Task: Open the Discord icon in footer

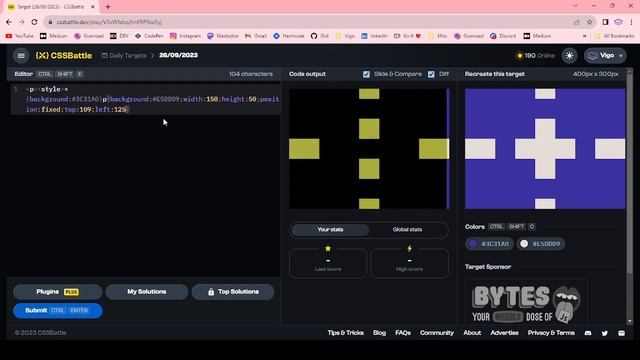Action: coord(588,333)
